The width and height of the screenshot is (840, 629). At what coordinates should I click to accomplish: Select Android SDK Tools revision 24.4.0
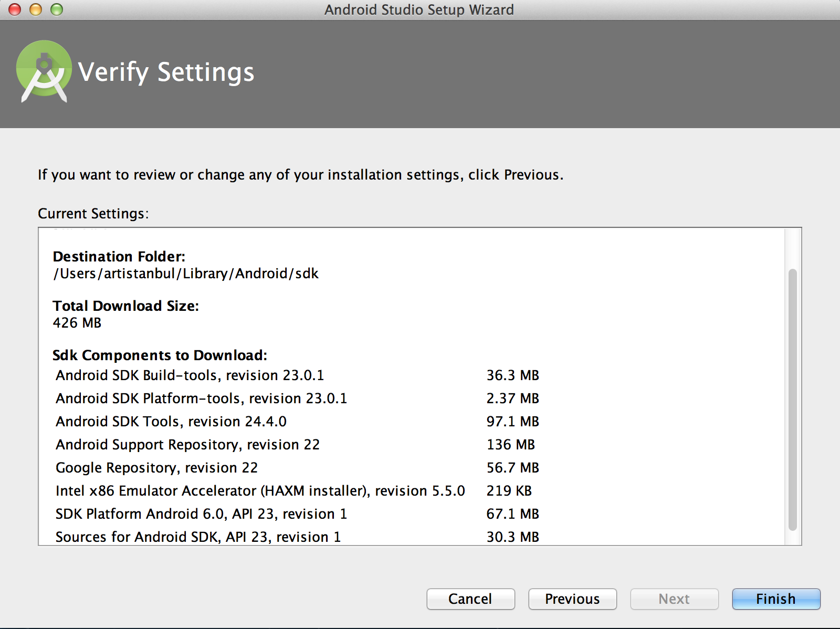(171, 422)
